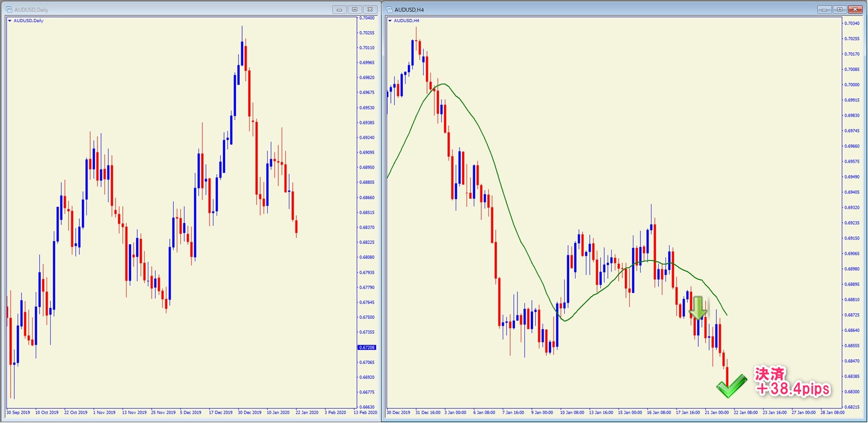Viewport: 868px width, 423px height.
Task: Click price label 0.68640 on H4 axis
Action: 852,331
